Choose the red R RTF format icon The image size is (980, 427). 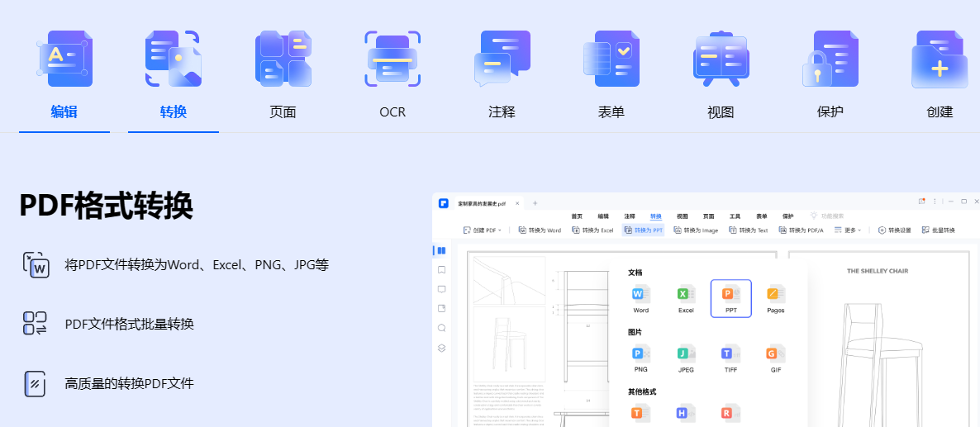730,413
